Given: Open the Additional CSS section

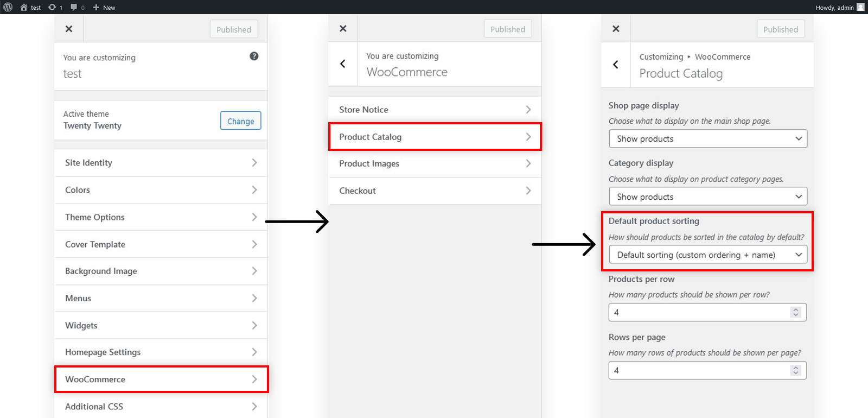Looking at the screenshot, I should tap(161, 406).
